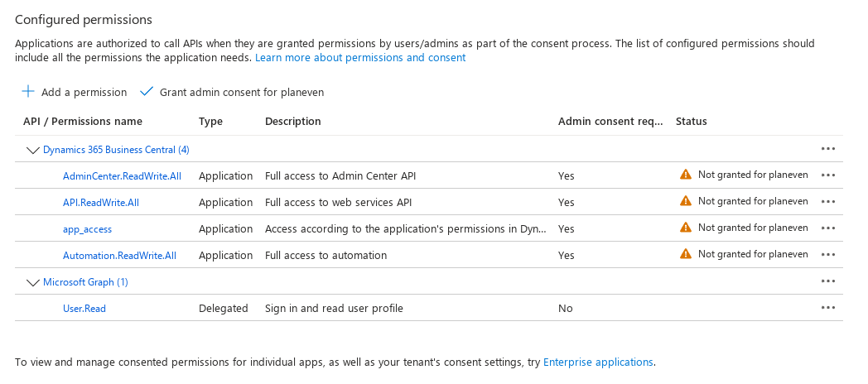The image size is (868, 384).
Task: Click 'Full access to web services API' description
Action: (338, 203)
